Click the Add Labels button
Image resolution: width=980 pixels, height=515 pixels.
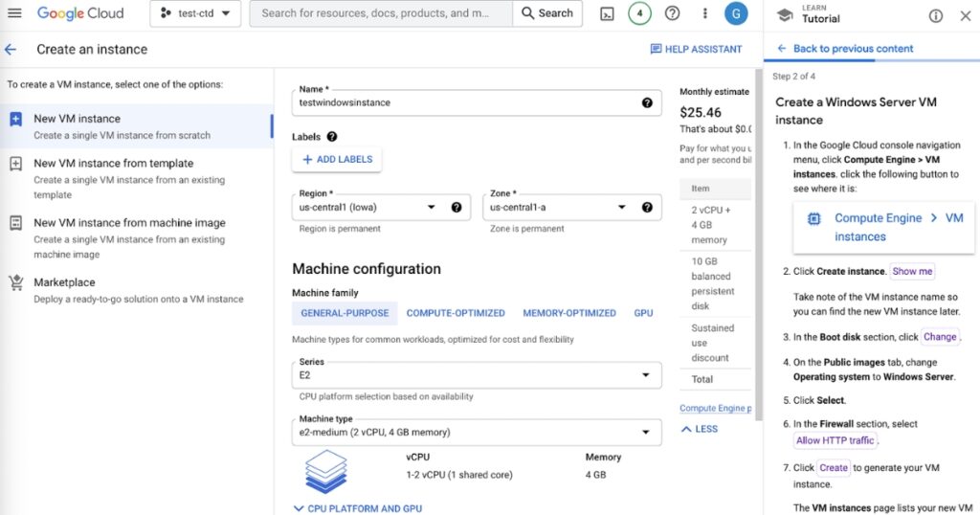point(337,159)
